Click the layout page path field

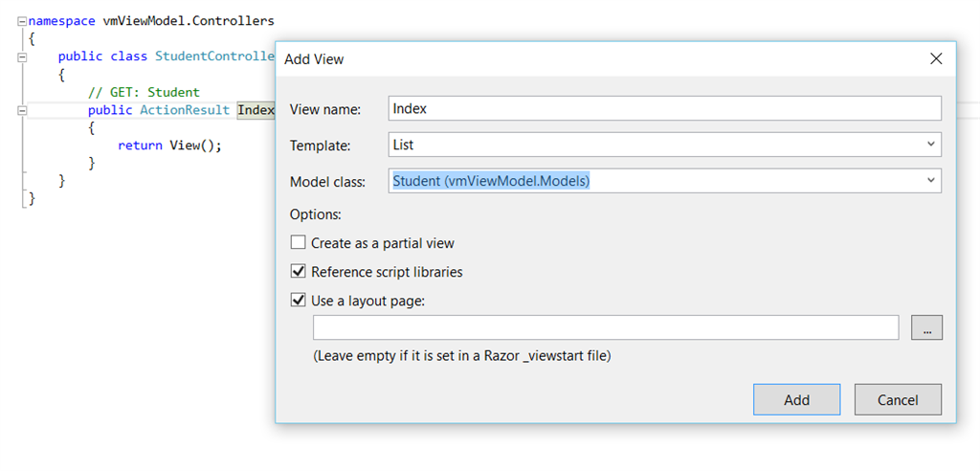coord(605,328)
